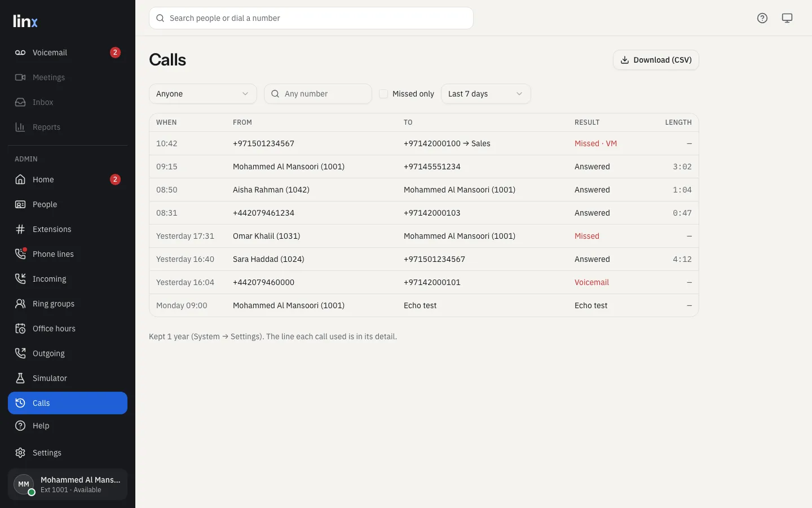Click the Voicemail tape icon in sidebar

20,52
